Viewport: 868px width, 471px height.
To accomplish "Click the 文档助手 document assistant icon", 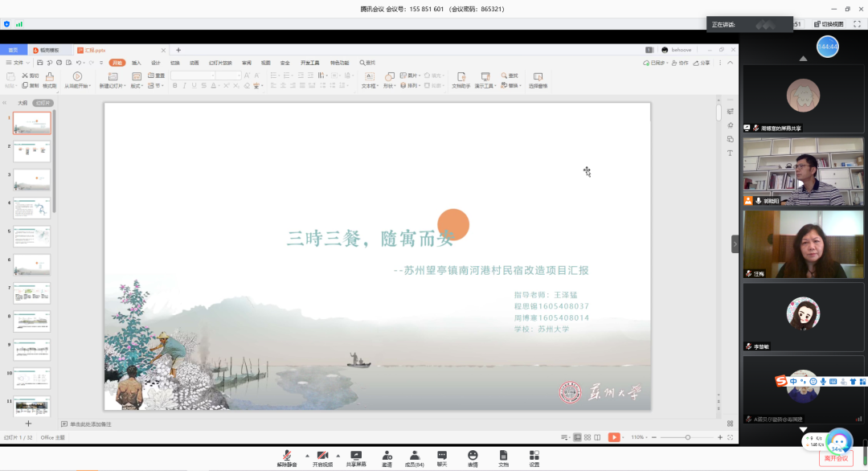I will tap(461, 80).
